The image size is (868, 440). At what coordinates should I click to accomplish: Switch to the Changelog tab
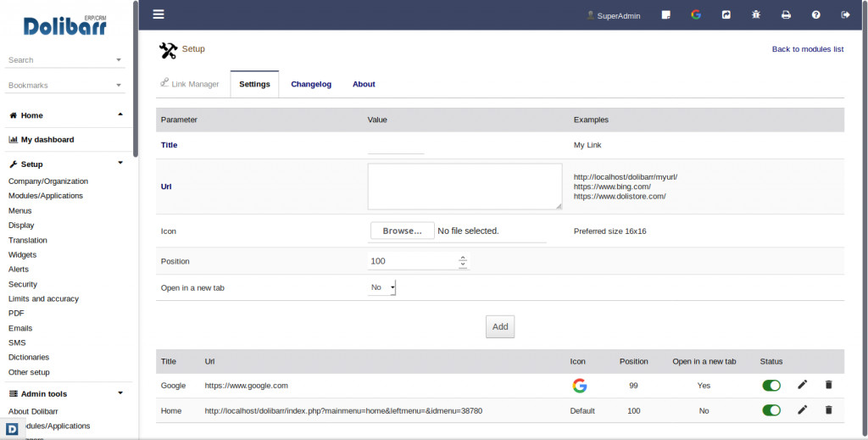pyautogui.click(x=311, y=84)
